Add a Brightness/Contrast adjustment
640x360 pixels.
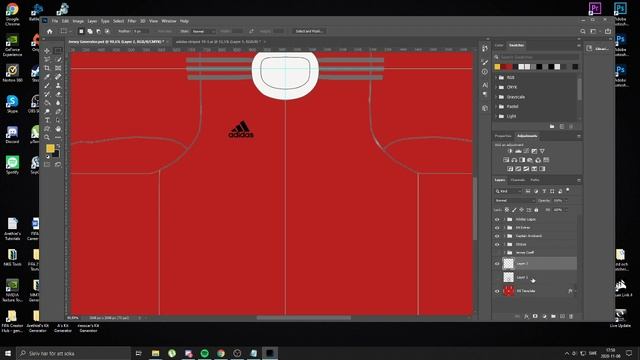(x=510, y=151)
